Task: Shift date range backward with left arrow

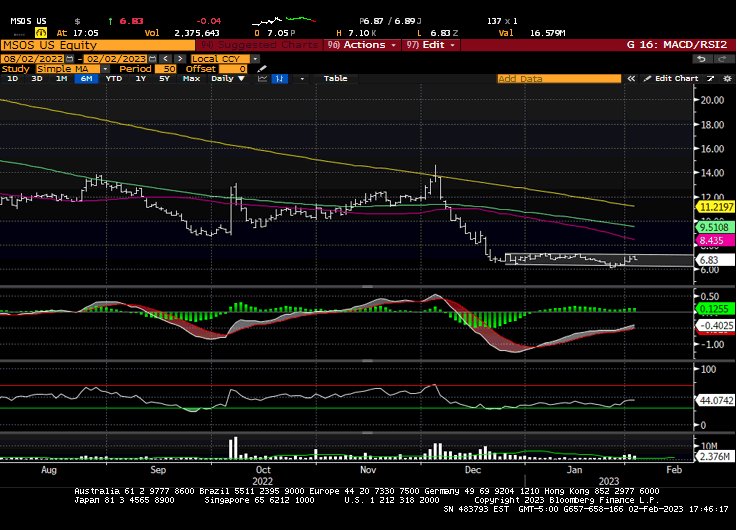Action: tap(165, 59)
